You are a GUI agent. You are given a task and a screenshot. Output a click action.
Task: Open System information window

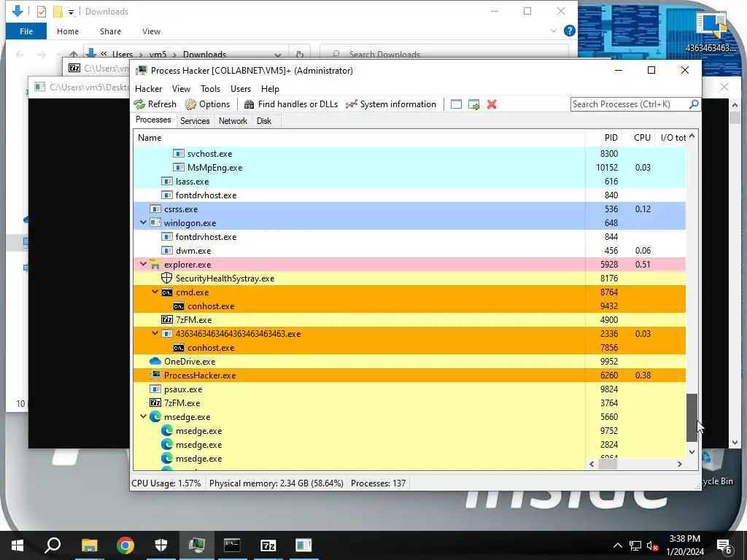coord(391,104)
